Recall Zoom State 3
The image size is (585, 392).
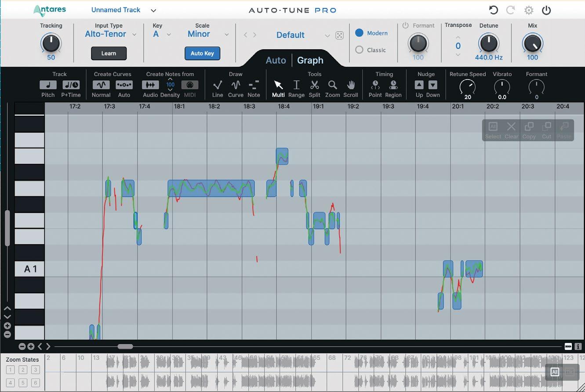click(x=36, y=370)
